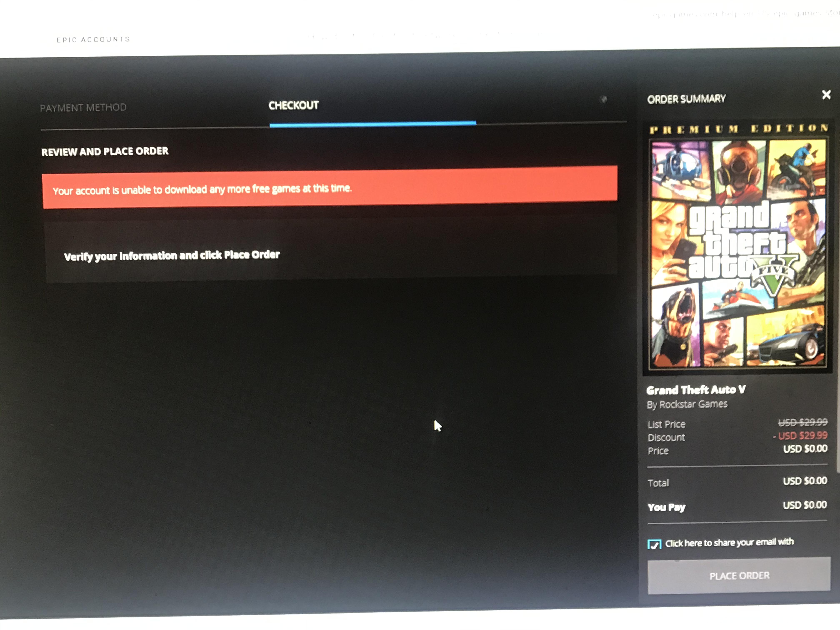840x630 pixels.
Task: Click the faint page URL text at top right
Action: tap(744, 14)
